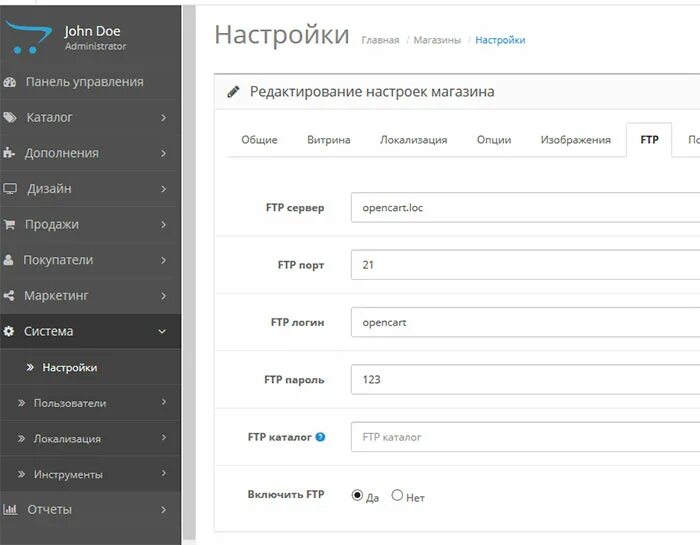The width and height of the screenshot is (700, 545).
Task: Expand Маркетинг menu chevron
Action: [x=163, y=295]
